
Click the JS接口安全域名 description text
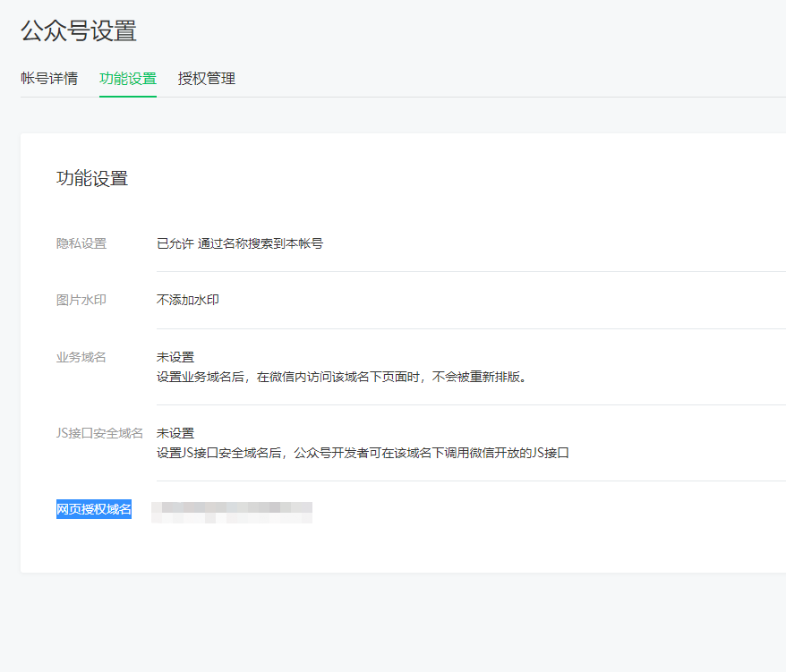[363, 453]
